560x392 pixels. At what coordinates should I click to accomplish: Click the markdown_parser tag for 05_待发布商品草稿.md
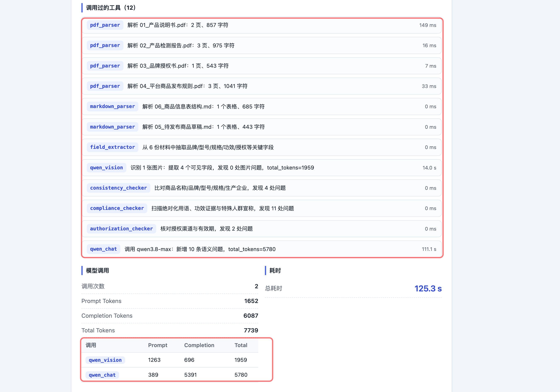tap(112, 127)
